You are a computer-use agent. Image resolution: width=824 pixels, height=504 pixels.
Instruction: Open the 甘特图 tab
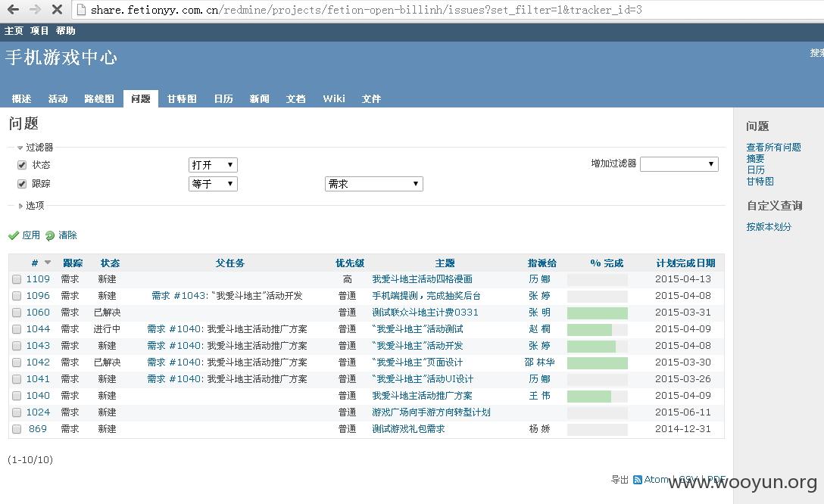click(182, 98)
